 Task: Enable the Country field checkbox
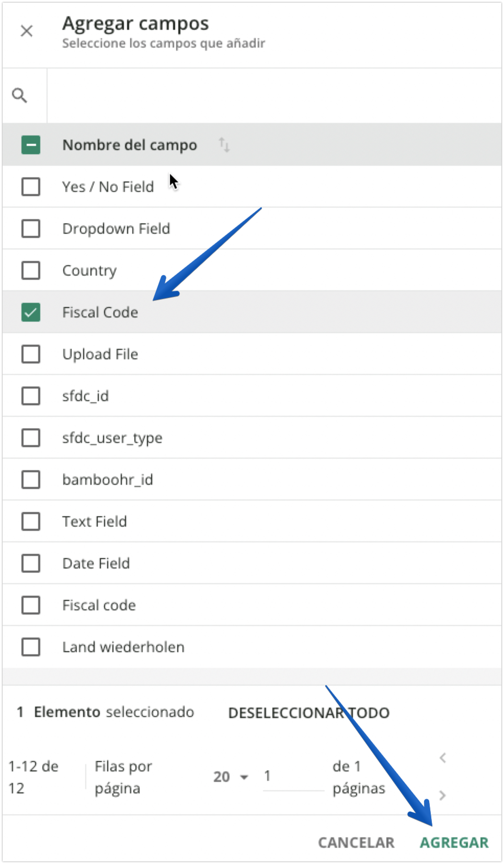[x=31, y=270]
